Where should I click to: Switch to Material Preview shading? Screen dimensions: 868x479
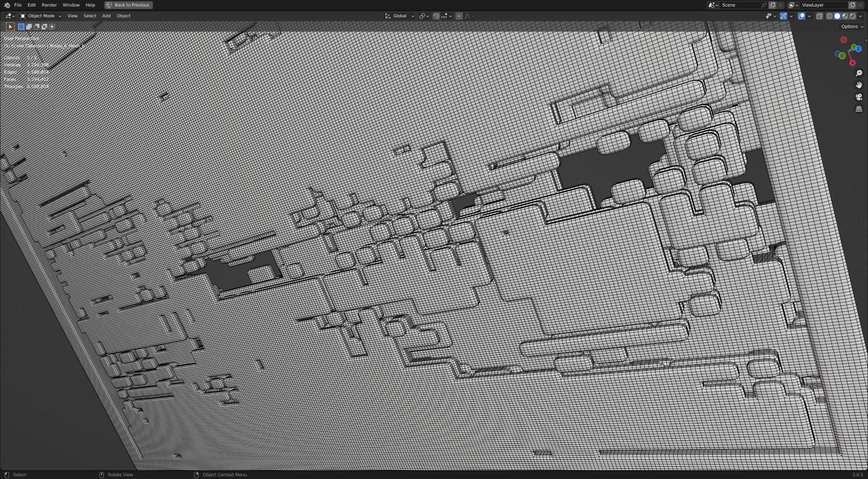pos(845,16)
